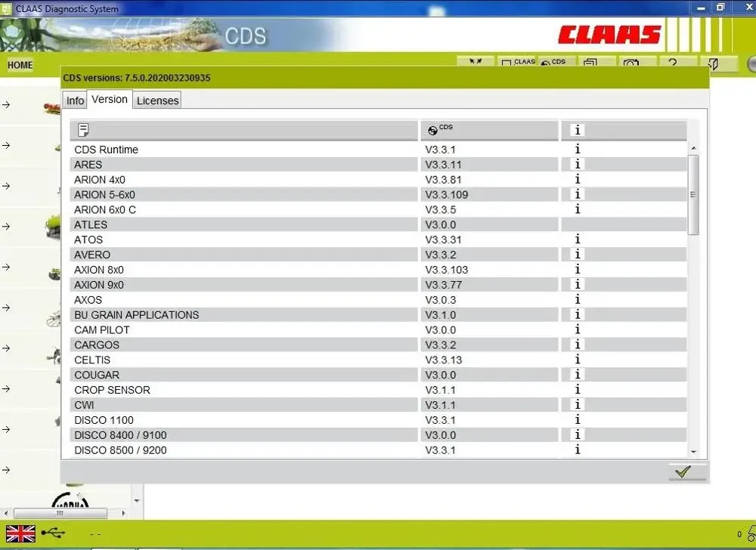Open the Info tab
Screen dimensions: 756x550
[x=74, y=100]
